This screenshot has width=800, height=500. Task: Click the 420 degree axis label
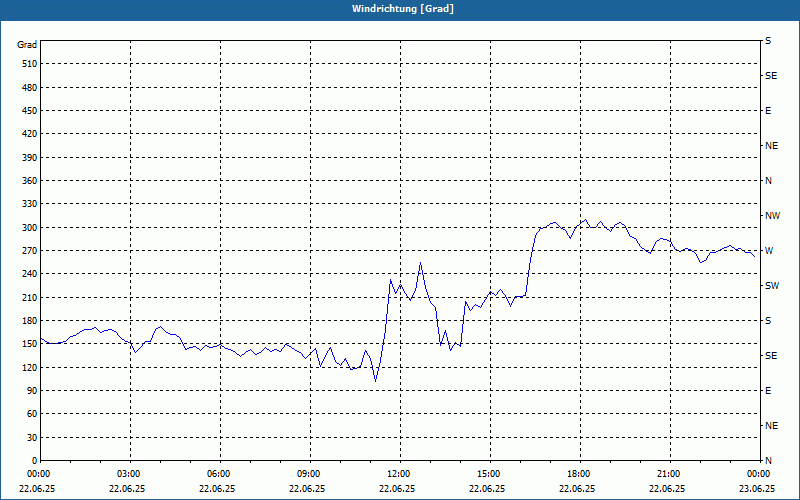click(x=30, y=134)
